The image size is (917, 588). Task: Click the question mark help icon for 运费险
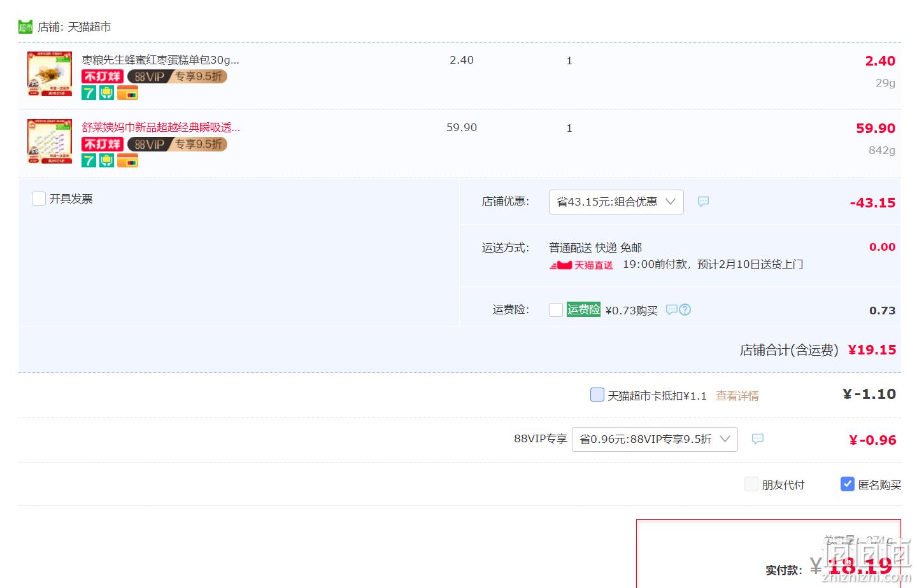click(685, 310)
